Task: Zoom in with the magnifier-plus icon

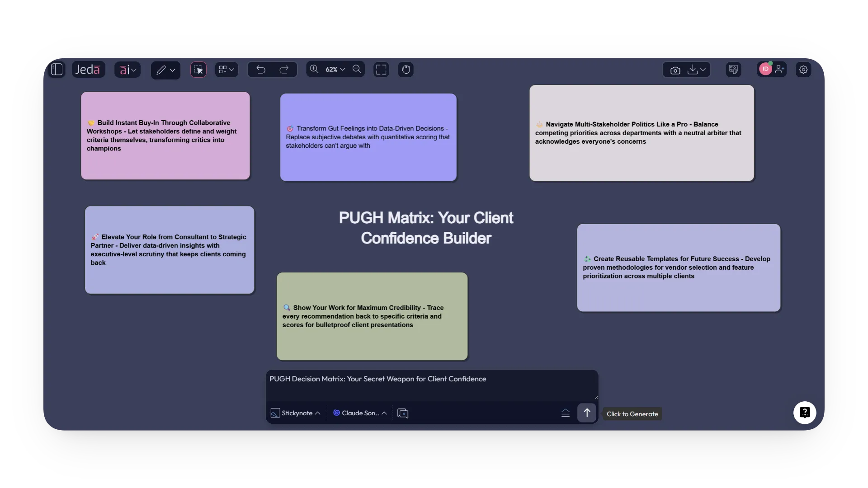Action: tap(314, 69)
